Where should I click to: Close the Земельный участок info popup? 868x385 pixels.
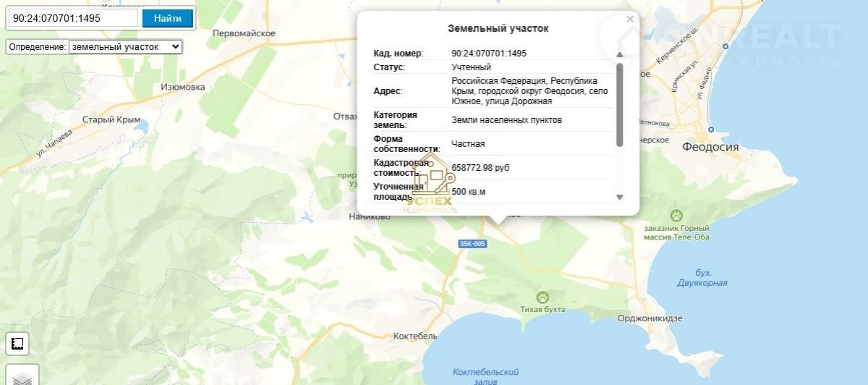630,20
